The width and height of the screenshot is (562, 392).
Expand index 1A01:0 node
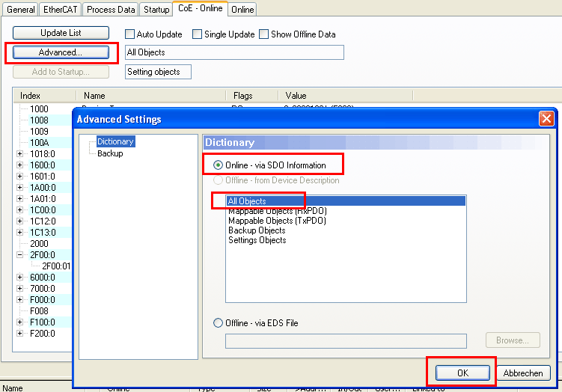click(19, 198)
